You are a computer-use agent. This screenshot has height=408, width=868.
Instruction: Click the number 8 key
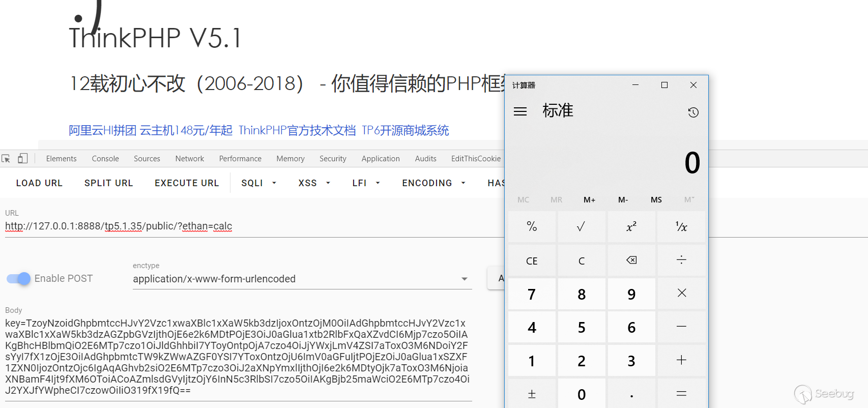[x=581, y=294]
